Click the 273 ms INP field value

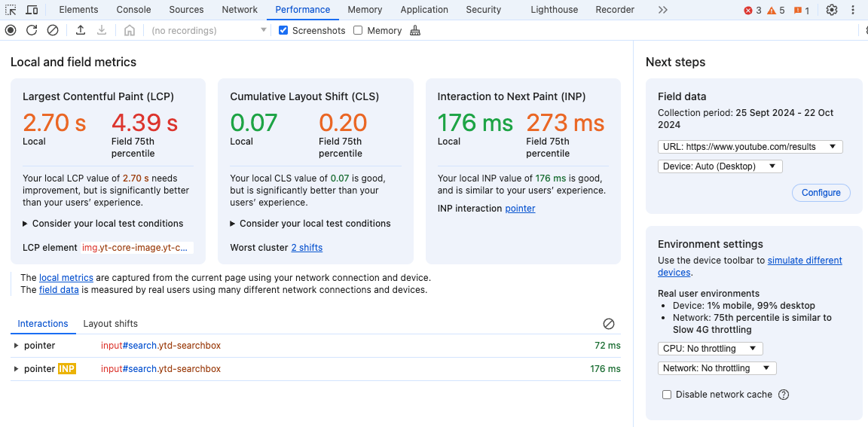pos(564,123)
